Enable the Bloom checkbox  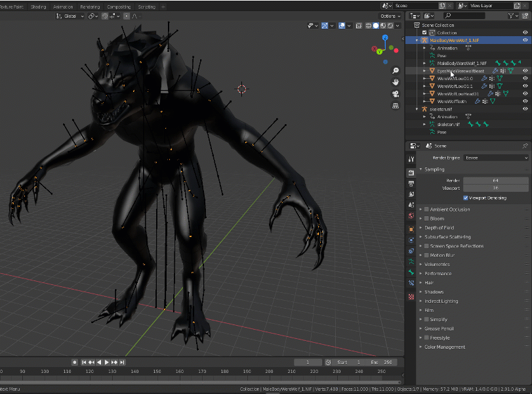click(x=426, y=219)
